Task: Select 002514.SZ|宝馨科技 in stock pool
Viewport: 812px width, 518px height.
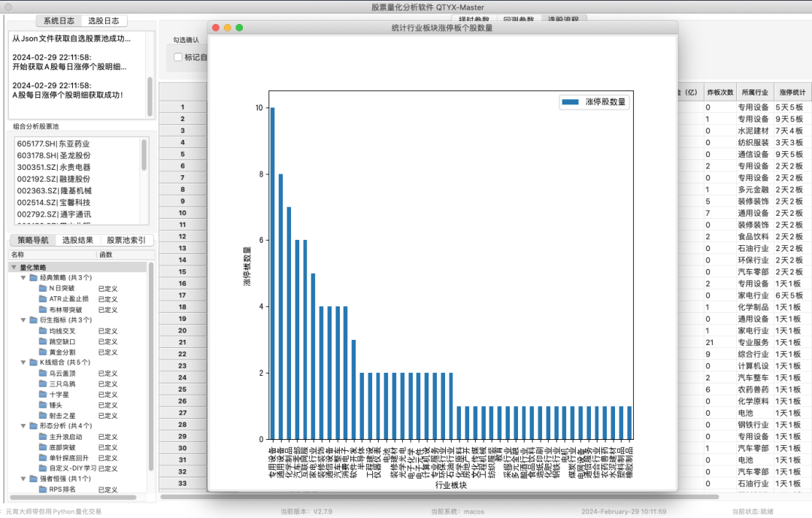Action: pos(77,202)
